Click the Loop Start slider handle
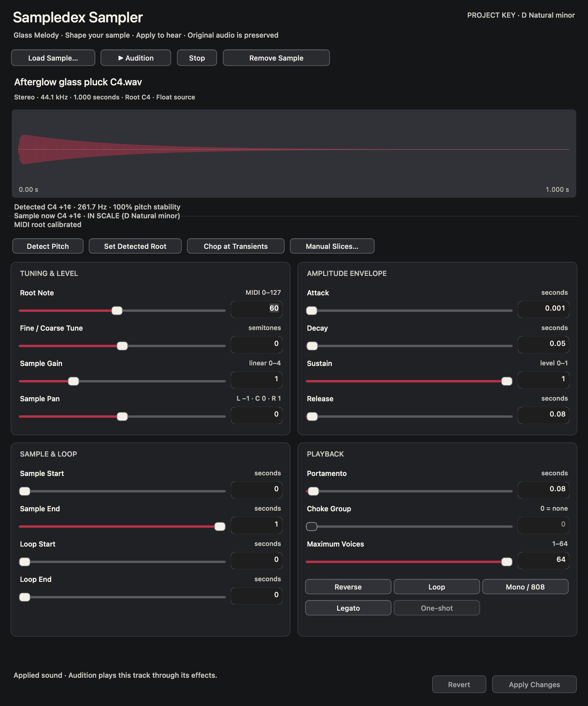 [x=24, y=562]
